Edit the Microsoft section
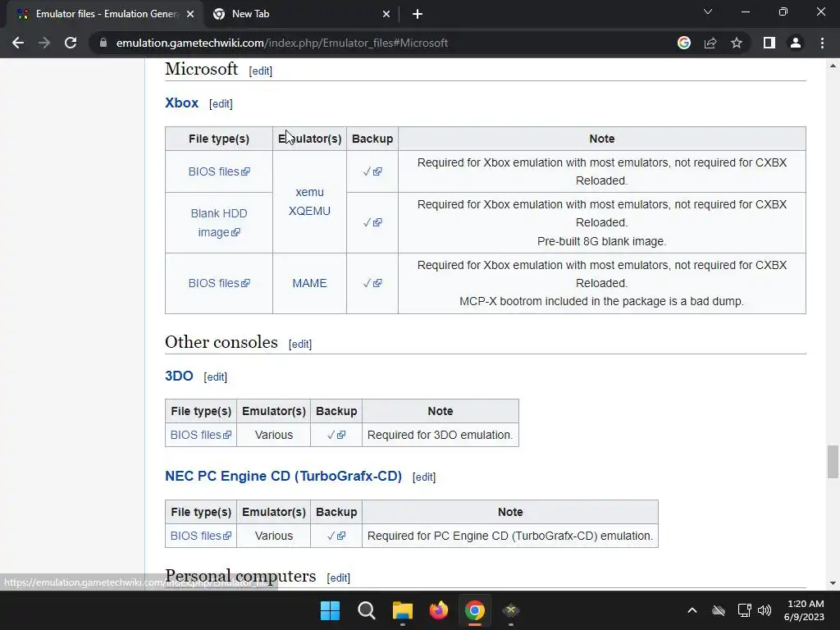Screen dimensions: 840x630 tap(260, 71)
